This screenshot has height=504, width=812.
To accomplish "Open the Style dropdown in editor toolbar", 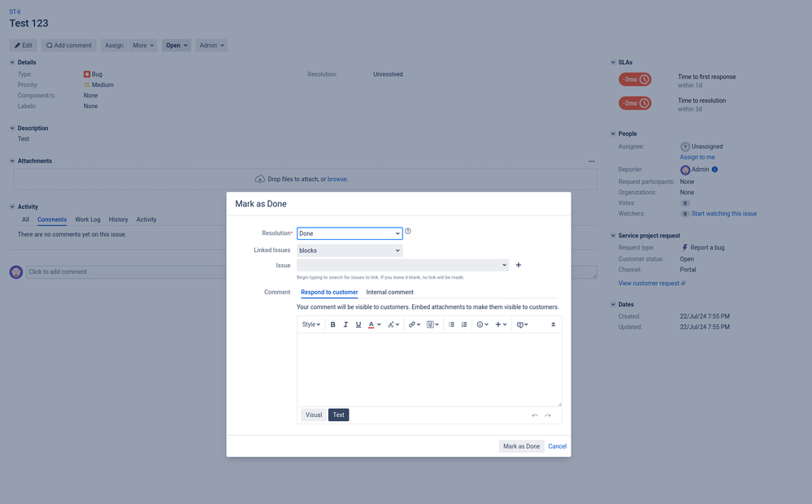I will (311, 325).
